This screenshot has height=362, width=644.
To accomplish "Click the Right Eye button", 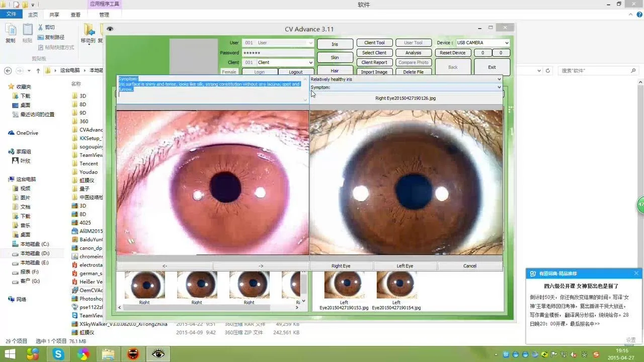I will 341,266.
